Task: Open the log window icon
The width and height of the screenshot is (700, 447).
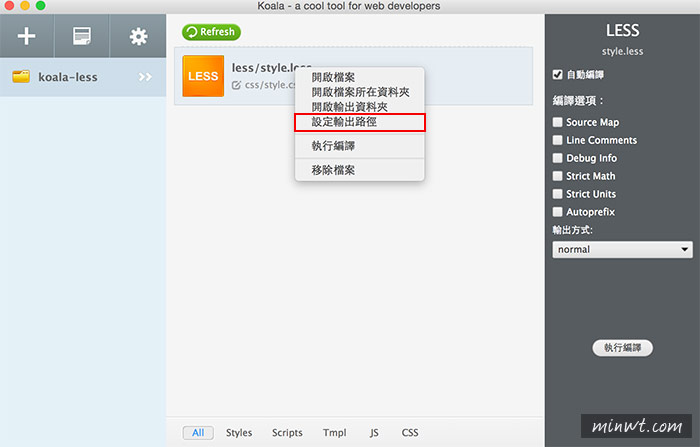Action: pyautogui.click(x=82, y=36)
